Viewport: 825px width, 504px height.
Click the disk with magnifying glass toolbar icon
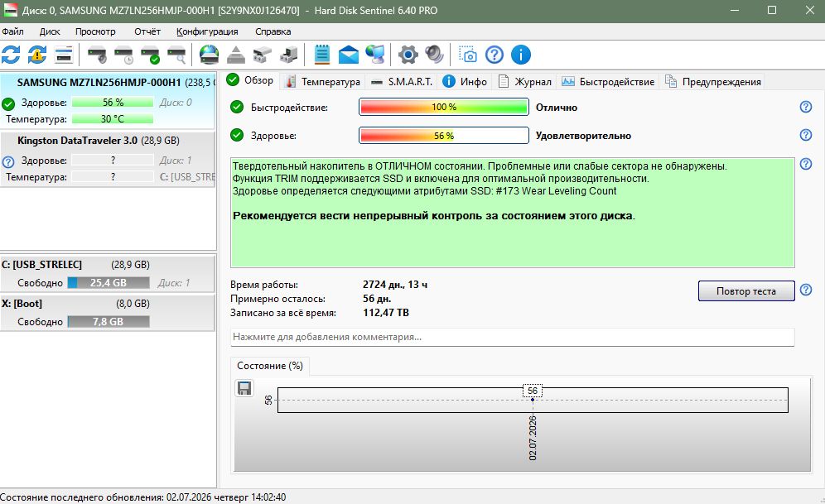click(x=176, y=55)
